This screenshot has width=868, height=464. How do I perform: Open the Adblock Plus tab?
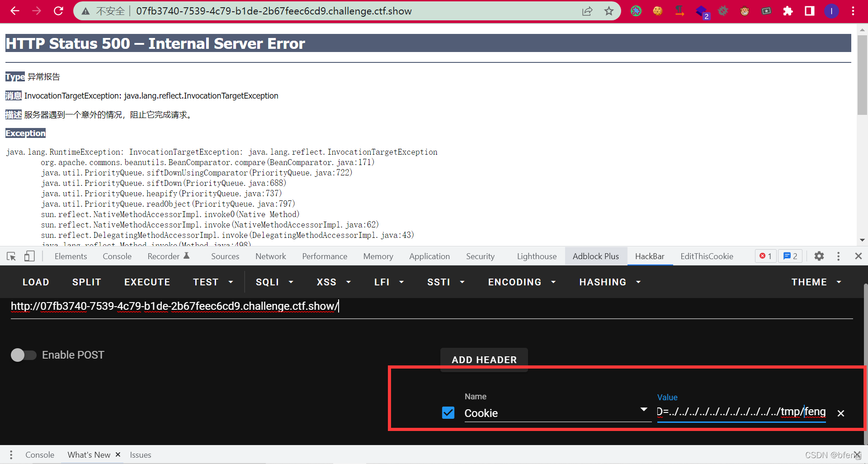(596, 256)
